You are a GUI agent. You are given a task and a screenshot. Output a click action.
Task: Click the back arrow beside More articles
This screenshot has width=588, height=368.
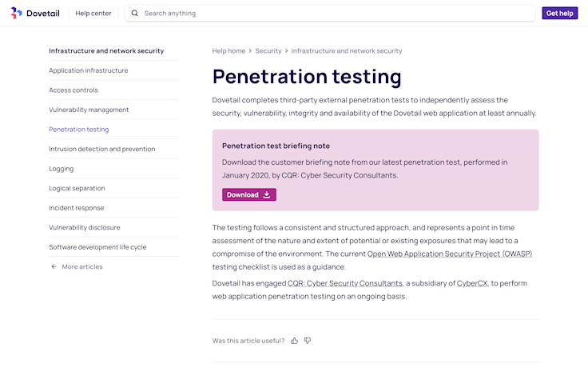pos(54,266)
